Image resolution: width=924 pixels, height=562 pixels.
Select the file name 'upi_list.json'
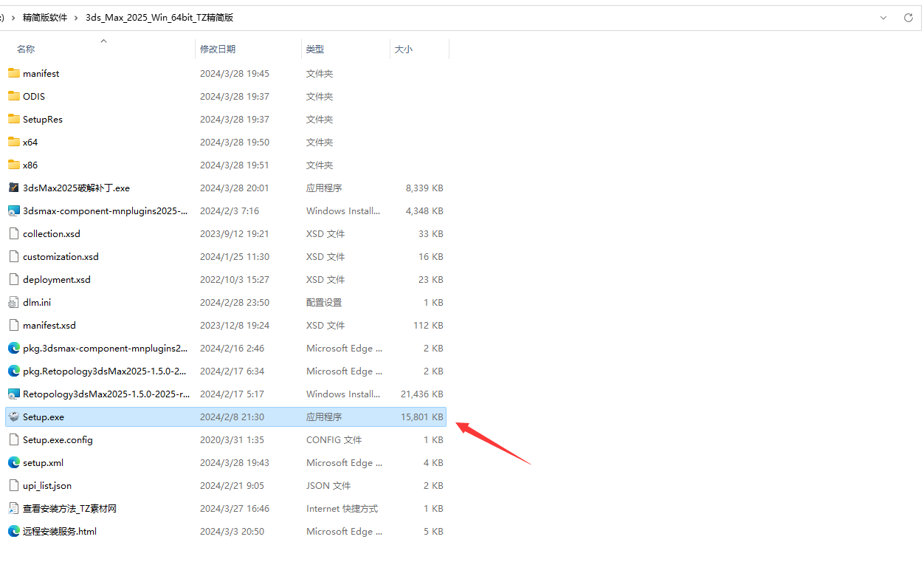coord(47,485)
